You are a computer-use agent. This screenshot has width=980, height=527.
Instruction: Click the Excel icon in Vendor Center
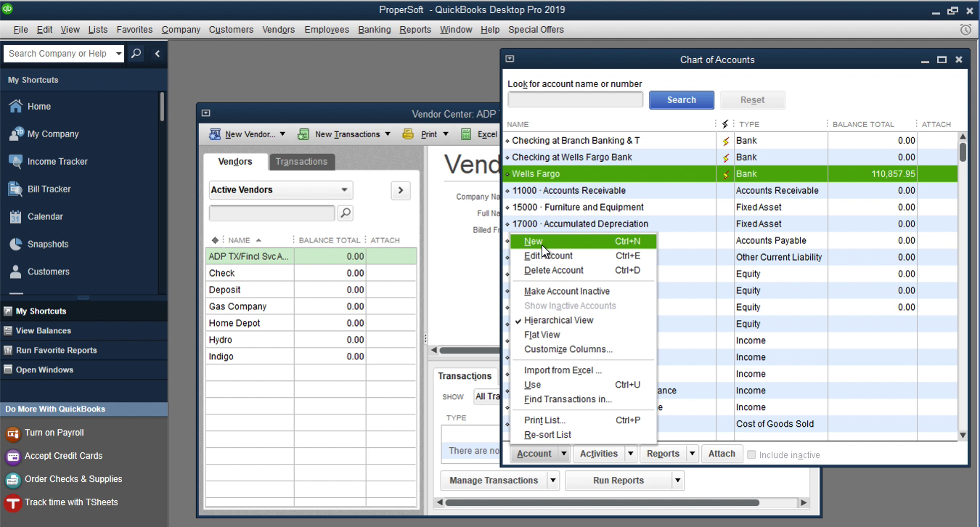[465, 134]
